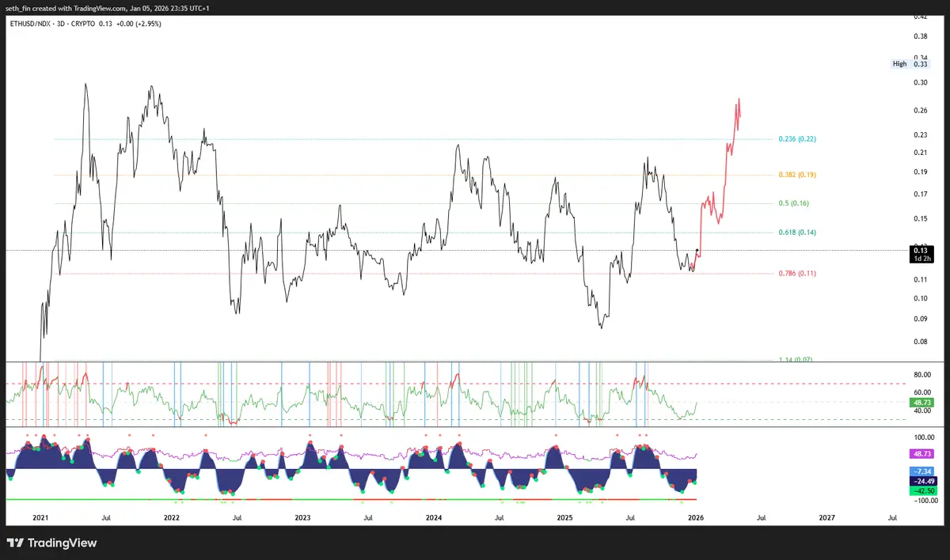Click 0.10 on the price axis
Viewport: 950px width, 560px height.
coord(920,298)
